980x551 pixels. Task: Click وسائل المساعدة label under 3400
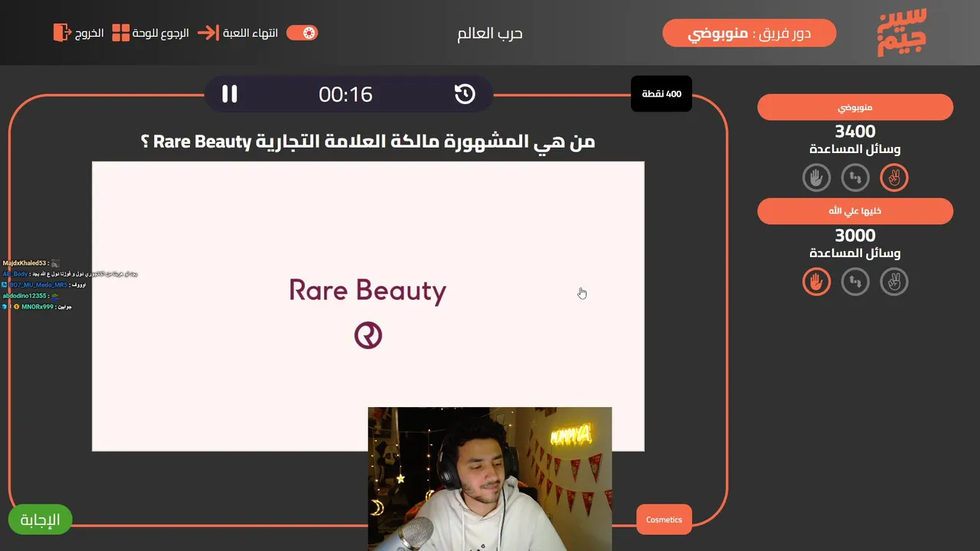(x=855, y=149)
